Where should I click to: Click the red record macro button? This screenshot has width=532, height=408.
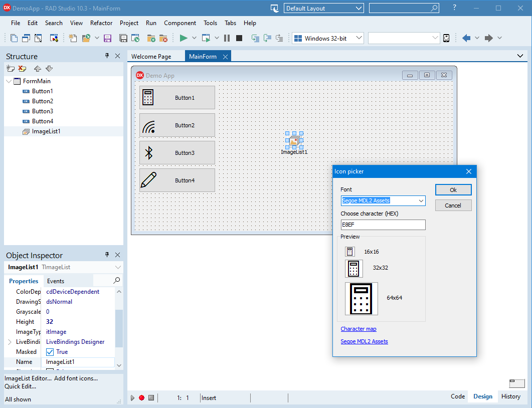click(x=142, y=398)
